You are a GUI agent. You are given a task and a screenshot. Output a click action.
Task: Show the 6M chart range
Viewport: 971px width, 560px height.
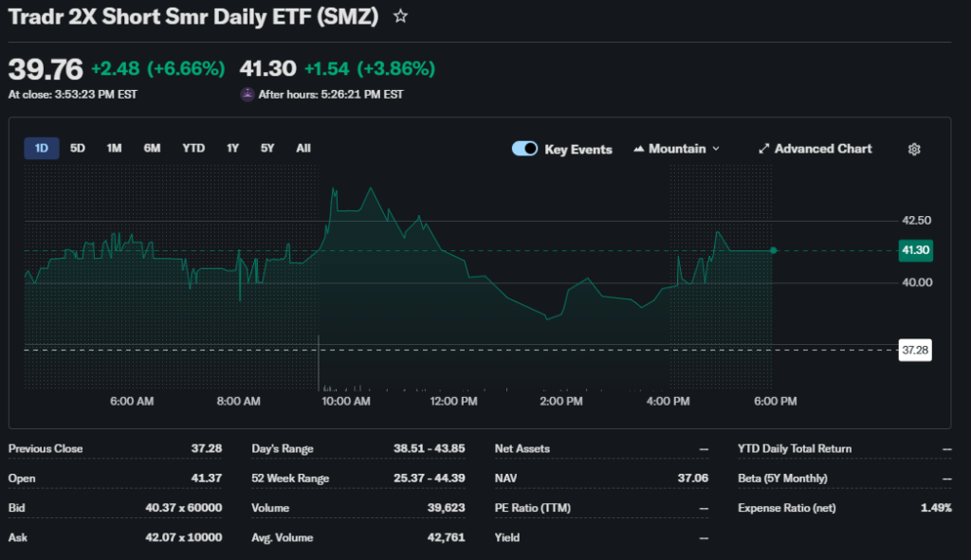click(152, 148)
